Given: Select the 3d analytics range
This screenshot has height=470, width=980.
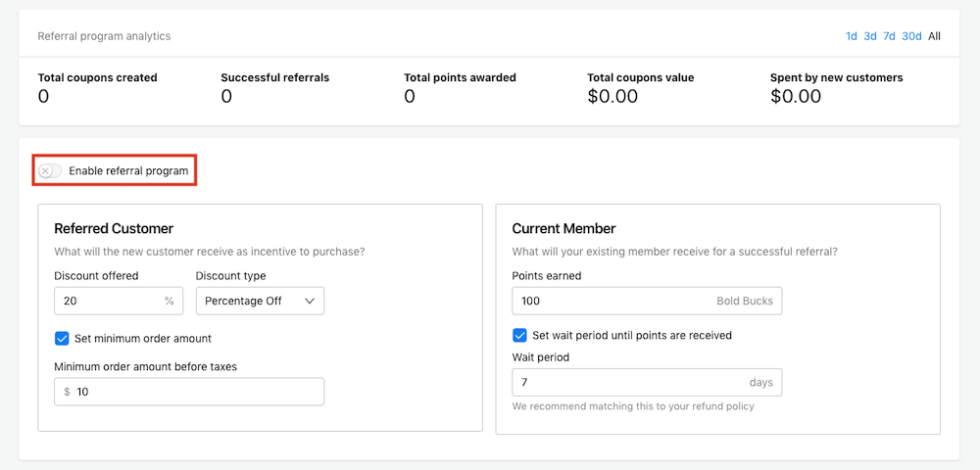Looking at the screenshot, I should pos(870,36).
